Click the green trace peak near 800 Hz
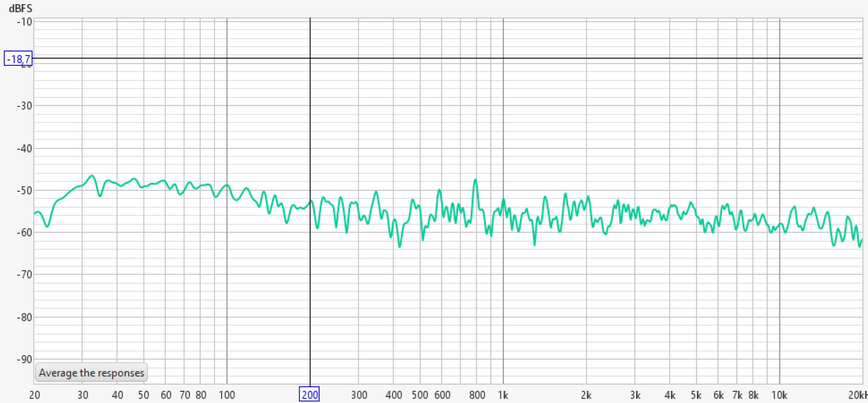This screenshot has height=403, width=868. [x=476, y=180]
